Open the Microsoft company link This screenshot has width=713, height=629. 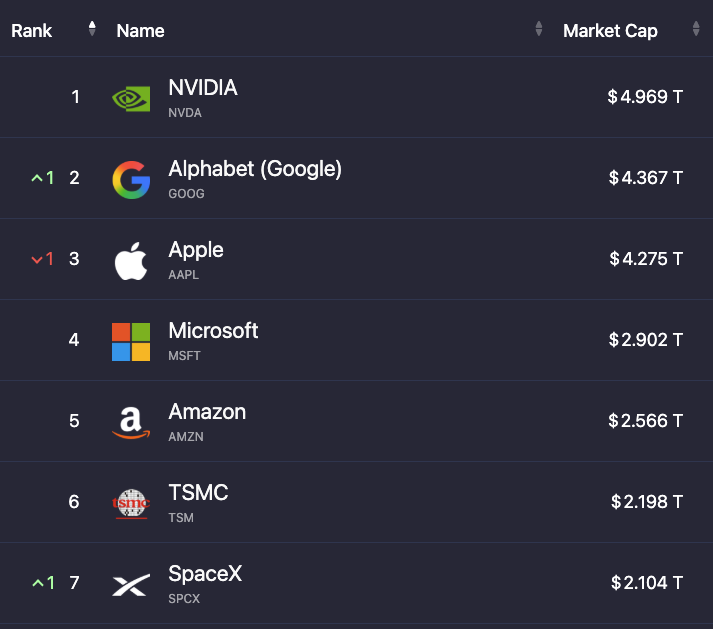pos(213,331)
